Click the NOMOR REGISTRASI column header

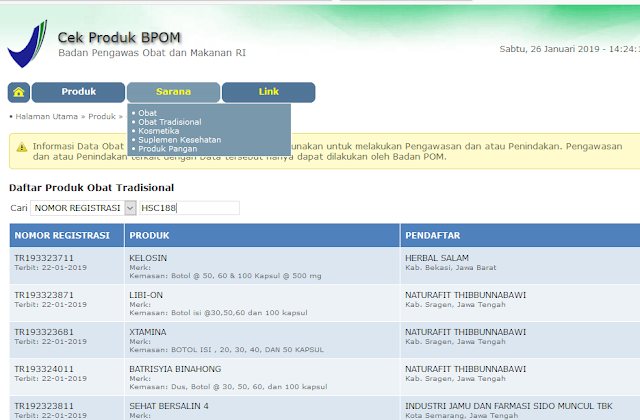pyautogui.click(x=62, y=236)
